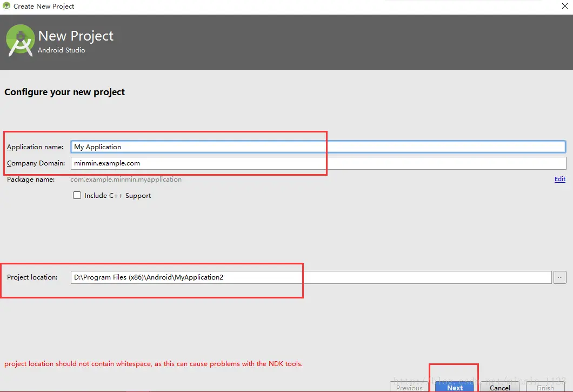Select package name text com.example.minmin.myapplication

click(x=126, y=179)
